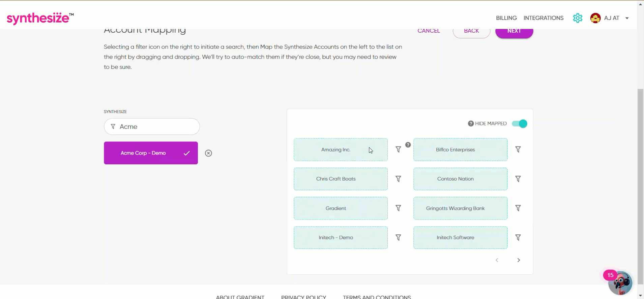Click the filter icon next to Contoso Nation
644x299 pixels.
(x=518, y=179)
